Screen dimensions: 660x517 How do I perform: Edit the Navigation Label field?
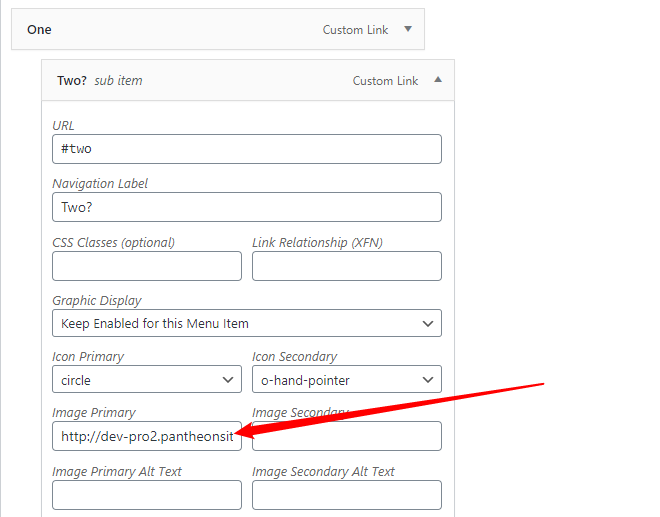click(247, 207)
